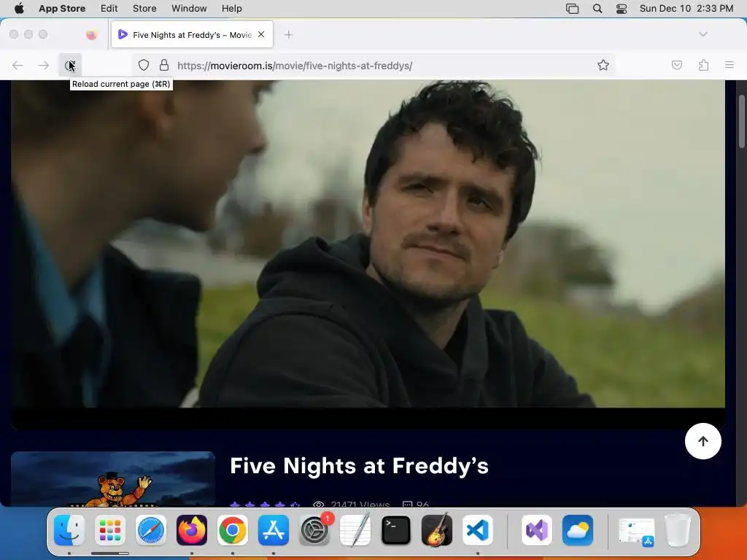Open the Window menu
Image resolution: width=747 pixels, height=560 pixels.
[189, 9]
